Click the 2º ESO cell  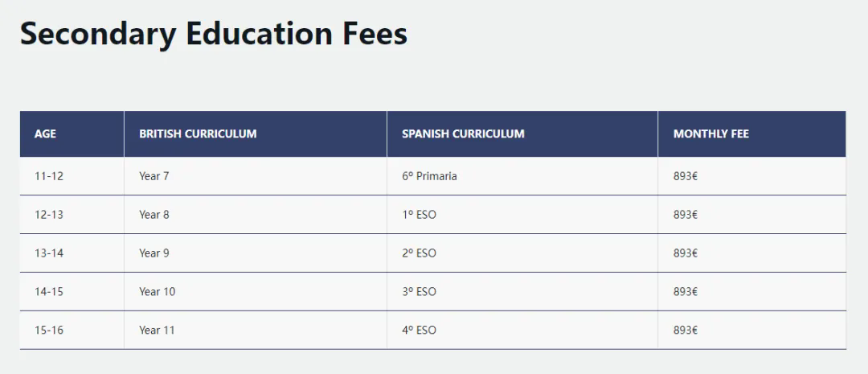point(522,253)
